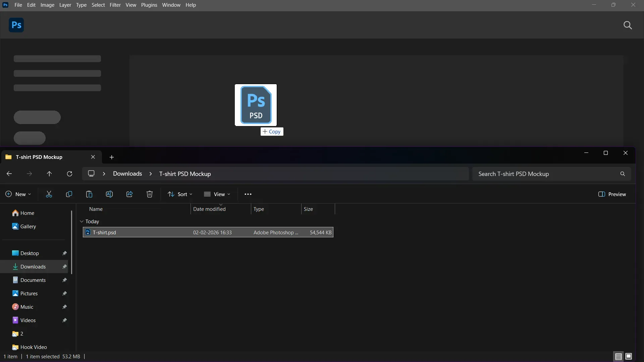The height and width of the screenshot is (362, 644).
Task: Click the Share icon in the toolbar
Action: [129, 194]
